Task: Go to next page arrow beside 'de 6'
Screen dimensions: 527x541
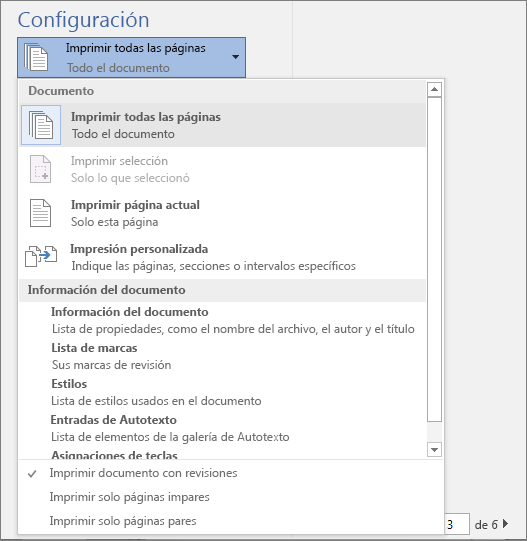Action: 506,524
